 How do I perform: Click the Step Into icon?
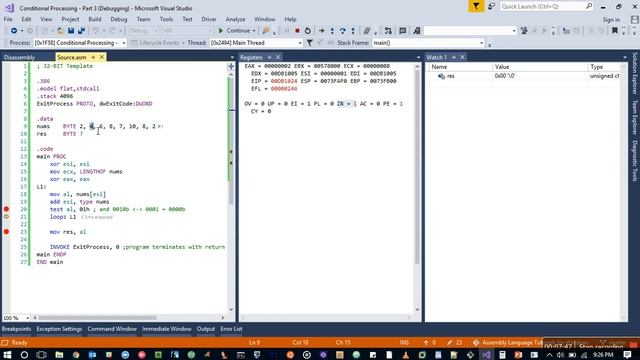pyautogui.click(x=332, y=31)
